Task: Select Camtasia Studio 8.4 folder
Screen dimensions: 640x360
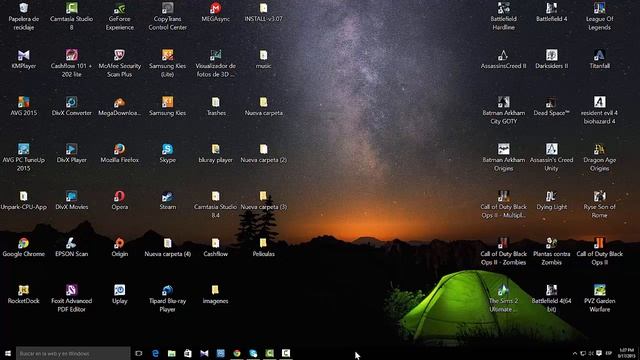Action: tap(216, 204)
